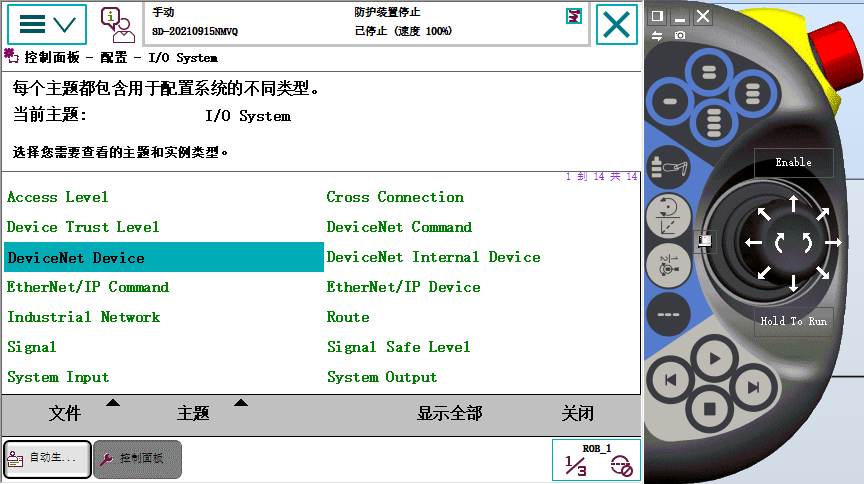Viewport: 864px width, 484px height.
Task: Select EtherNet/IP Device entry
Action: click(403, 287)
